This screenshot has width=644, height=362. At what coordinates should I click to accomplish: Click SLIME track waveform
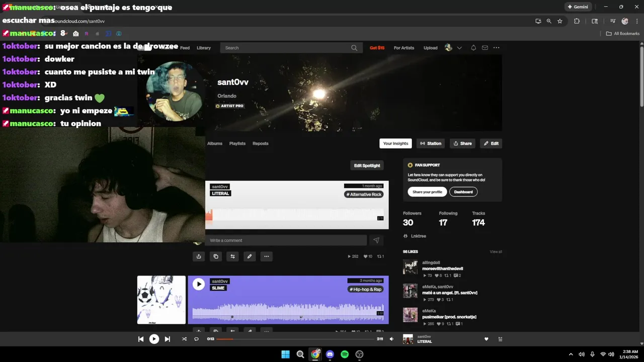(288, 311)
